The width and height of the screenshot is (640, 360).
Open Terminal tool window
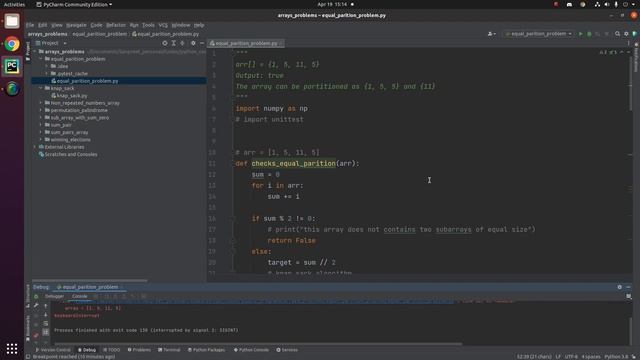click(169, 350)
